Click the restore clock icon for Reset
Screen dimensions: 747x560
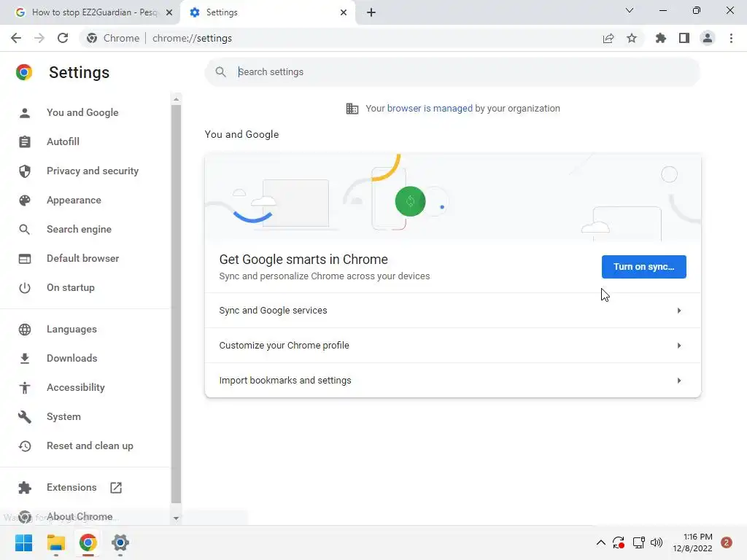[x=25, y=446]
